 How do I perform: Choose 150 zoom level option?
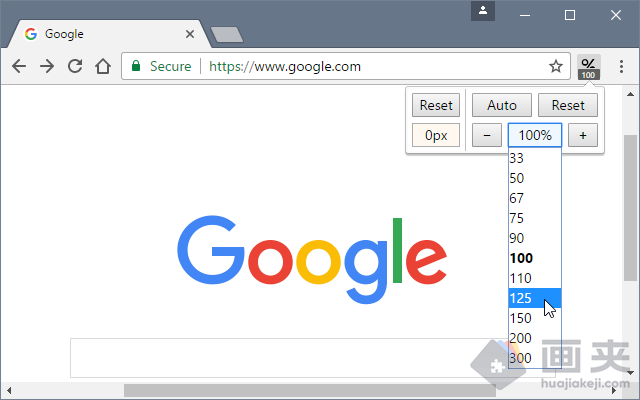(535, 318)
